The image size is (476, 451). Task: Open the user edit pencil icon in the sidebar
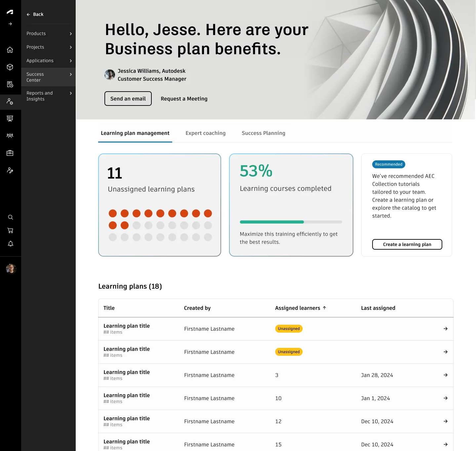click(10, 170)
